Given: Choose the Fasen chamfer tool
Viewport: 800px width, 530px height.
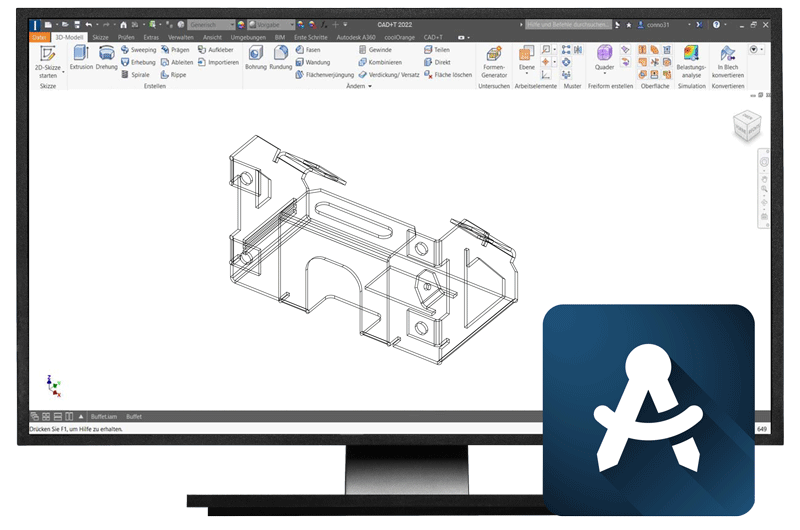Looking at the screenshot, I should point(308,49).
